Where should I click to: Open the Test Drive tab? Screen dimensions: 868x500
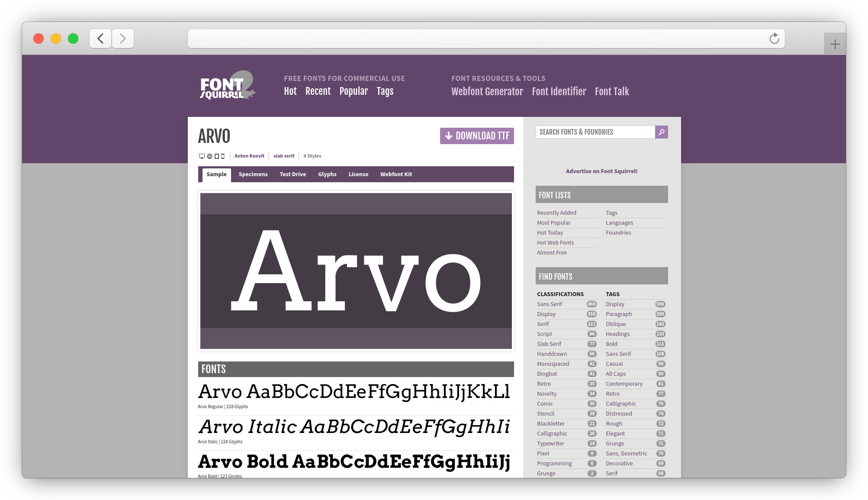click(293, 174)
